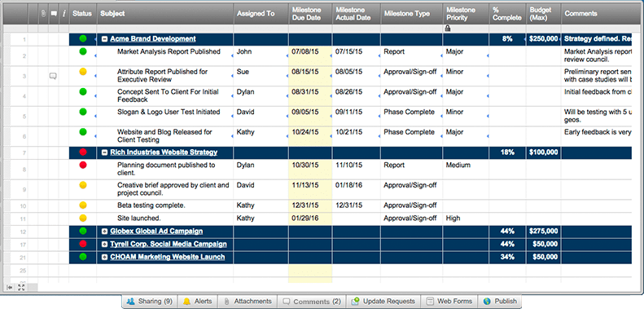
Task: Open the Rich Industries Website Strategy link
Action: 164,152
